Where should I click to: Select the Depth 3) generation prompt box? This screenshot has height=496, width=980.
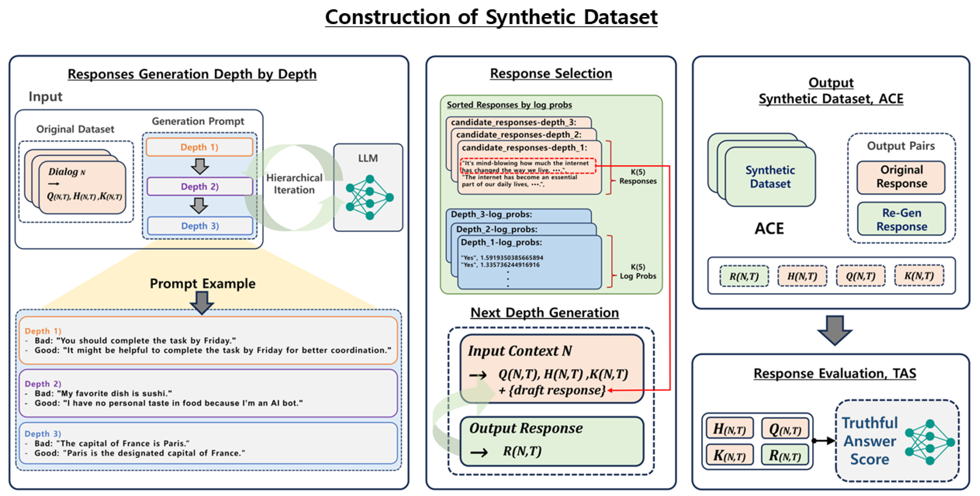click(x=200, y=225)
